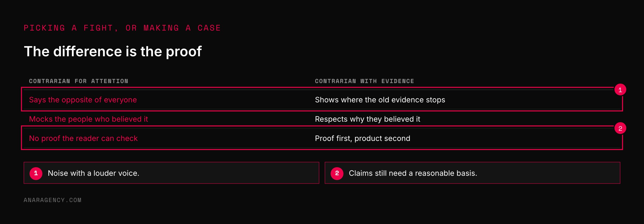This screenshot has width=644, height=224.
Task: Click the red border of the first row
Action: pyautogui.click(x=322, y=88)
